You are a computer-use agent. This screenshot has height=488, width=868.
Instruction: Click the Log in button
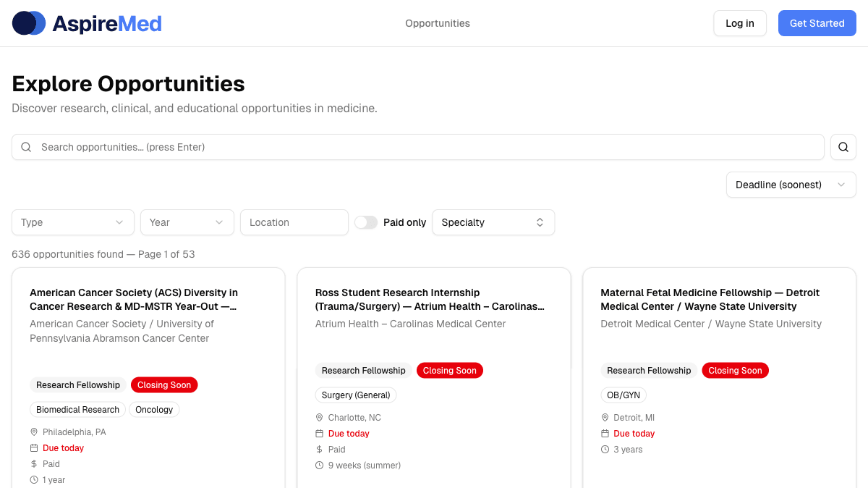[x=739, y=22]
